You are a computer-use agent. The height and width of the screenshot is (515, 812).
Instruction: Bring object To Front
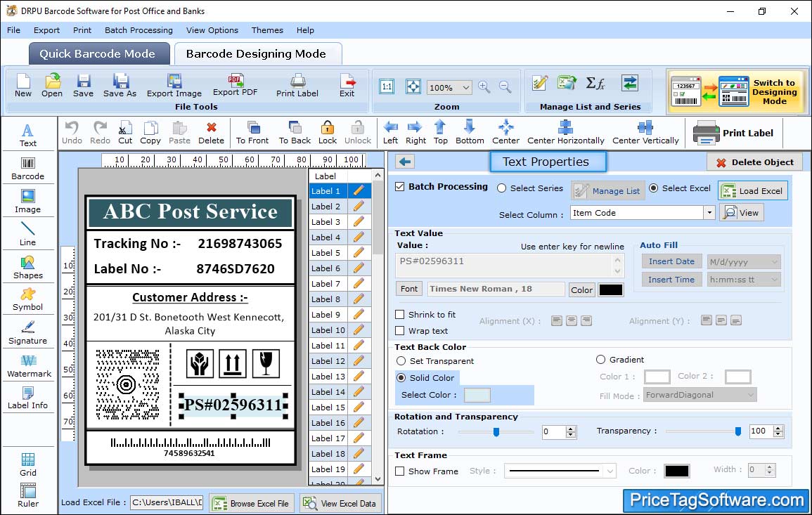coord(252,133)
